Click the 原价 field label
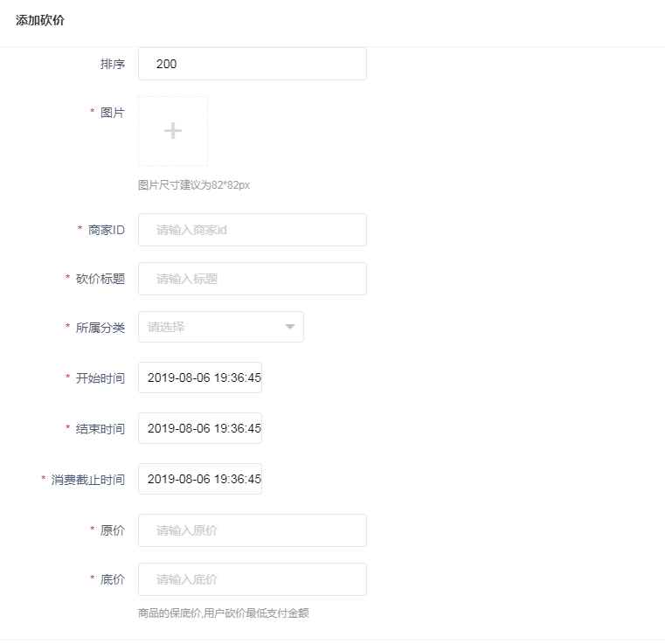 (x=113, y=530)
